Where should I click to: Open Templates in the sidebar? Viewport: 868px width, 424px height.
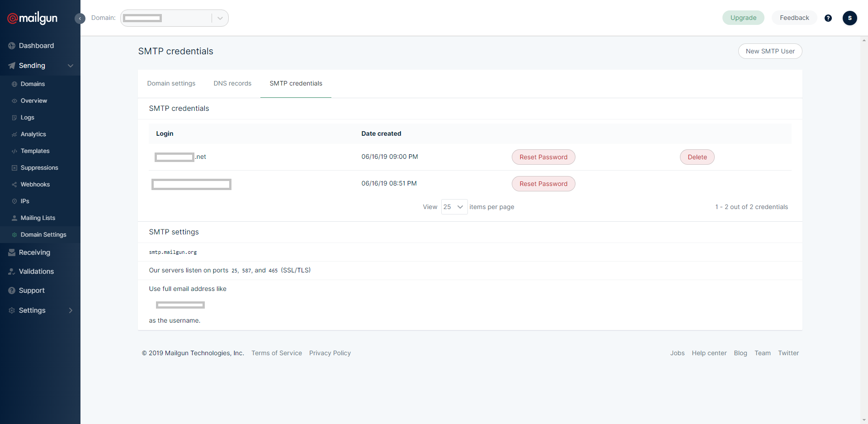click(35, 151)
